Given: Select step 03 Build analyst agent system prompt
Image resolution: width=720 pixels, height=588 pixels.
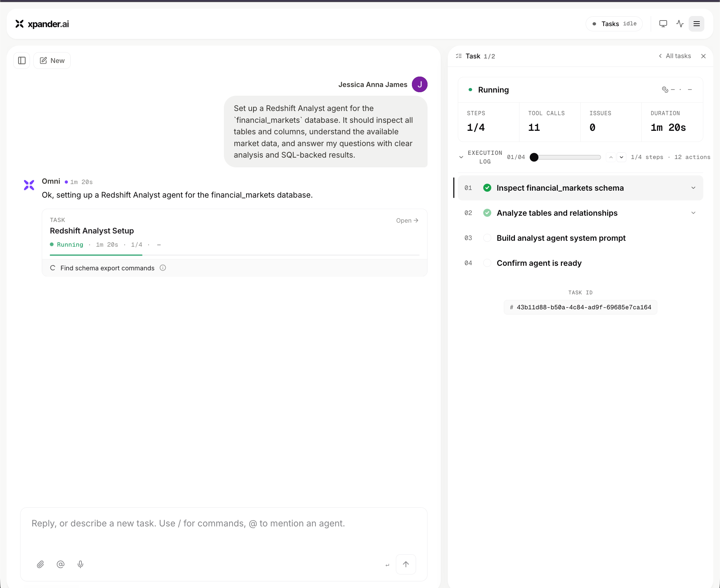Looking at the screenshot, I should 580,238.
